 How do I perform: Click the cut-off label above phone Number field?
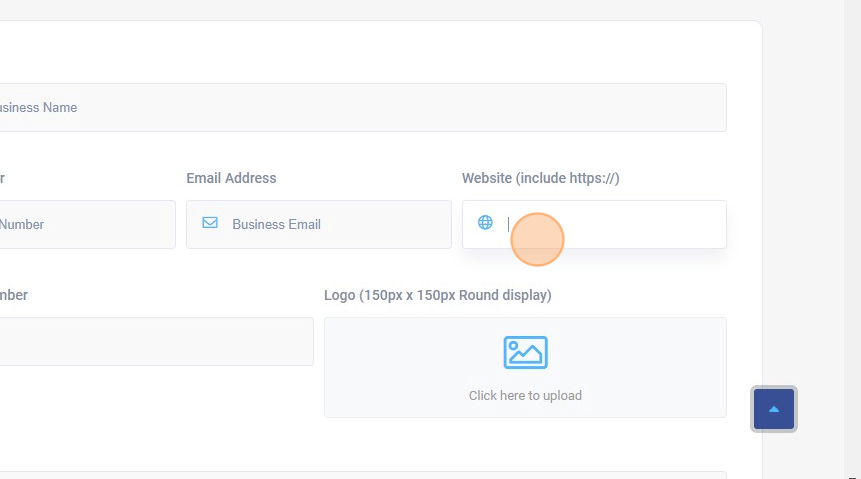[x=3, y=178]
